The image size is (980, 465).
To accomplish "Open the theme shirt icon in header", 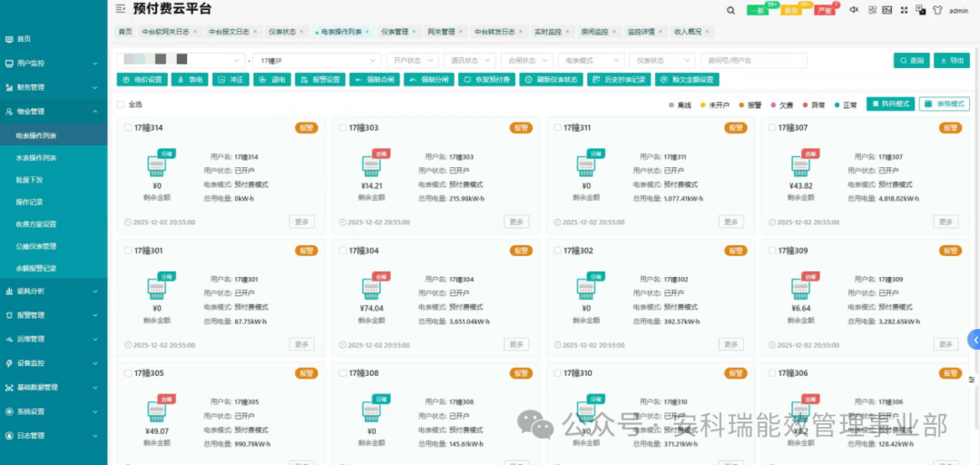I will pos(936,10).
